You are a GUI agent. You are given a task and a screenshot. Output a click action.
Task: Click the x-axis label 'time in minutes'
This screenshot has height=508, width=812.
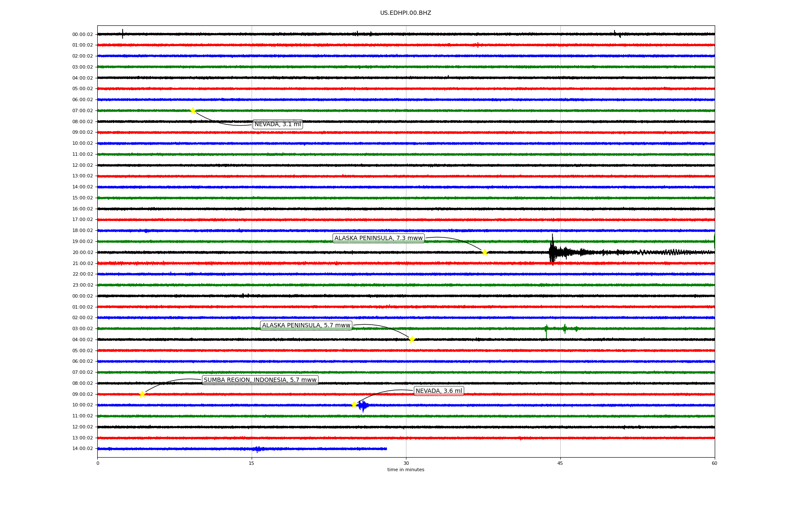tap(406, 470)
